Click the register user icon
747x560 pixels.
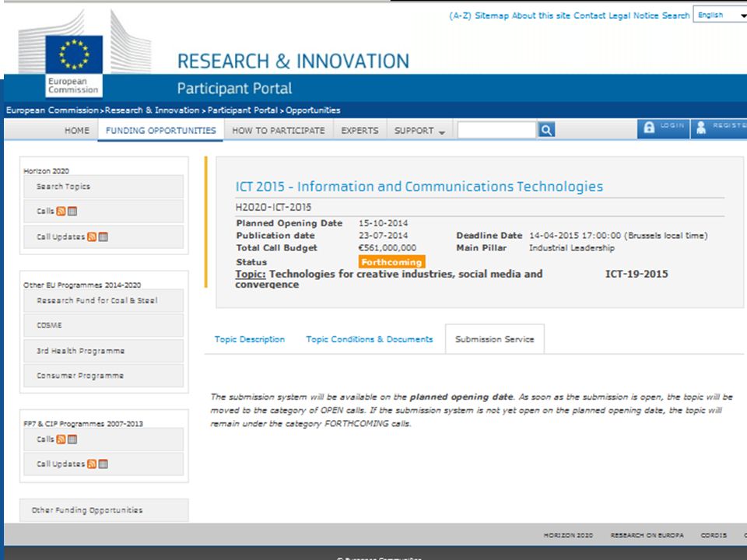point(701,127)
